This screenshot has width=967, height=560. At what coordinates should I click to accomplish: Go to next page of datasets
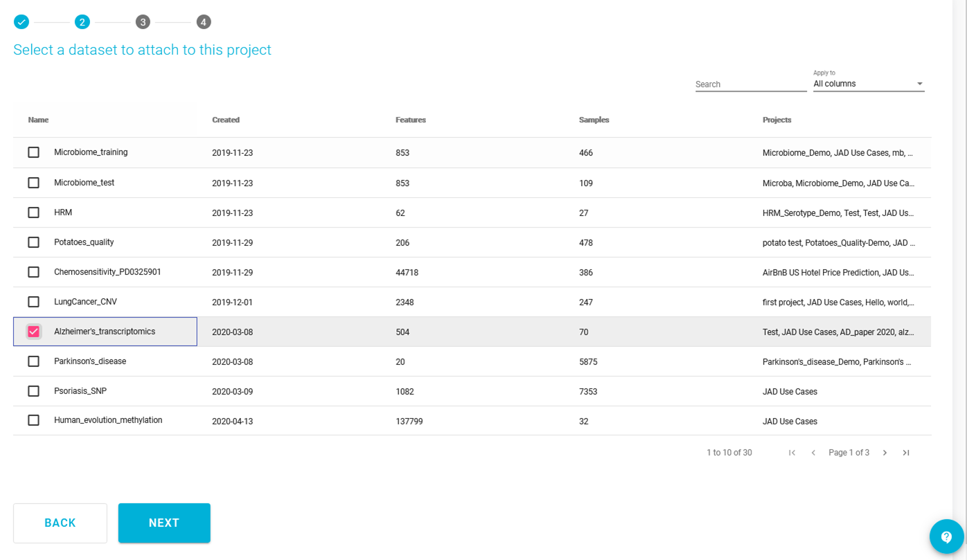point(885,453)
